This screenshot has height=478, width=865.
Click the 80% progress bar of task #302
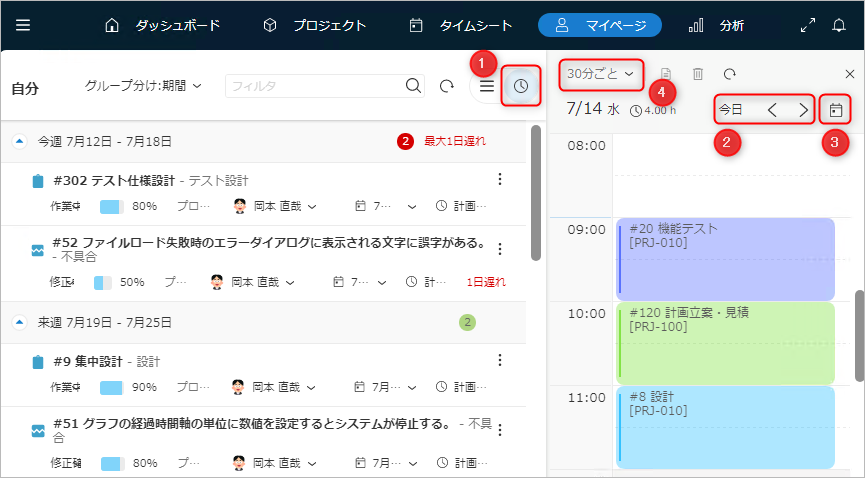[x=112, y=207]
